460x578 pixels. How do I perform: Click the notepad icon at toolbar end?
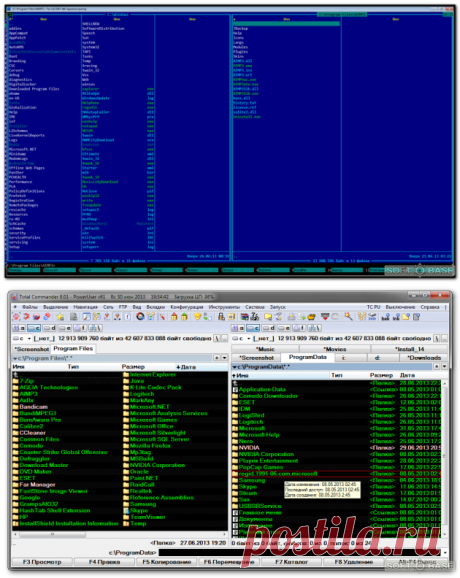coord(417,316)
